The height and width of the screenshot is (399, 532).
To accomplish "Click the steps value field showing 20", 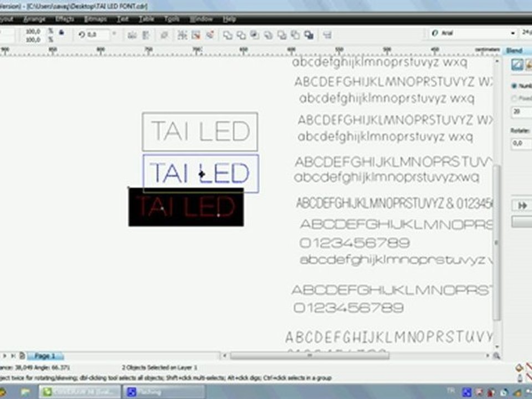I will tap(521, 111).
